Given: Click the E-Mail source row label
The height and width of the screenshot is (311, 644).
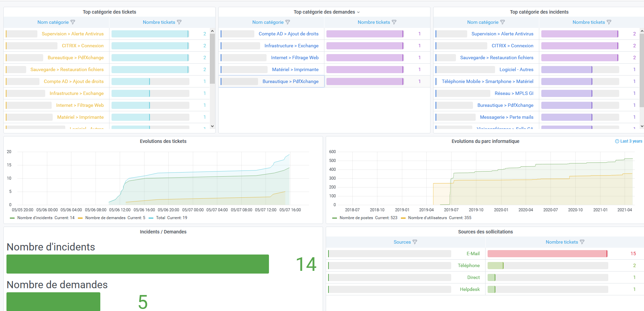Looking at the screenshot, I should 473,253.
